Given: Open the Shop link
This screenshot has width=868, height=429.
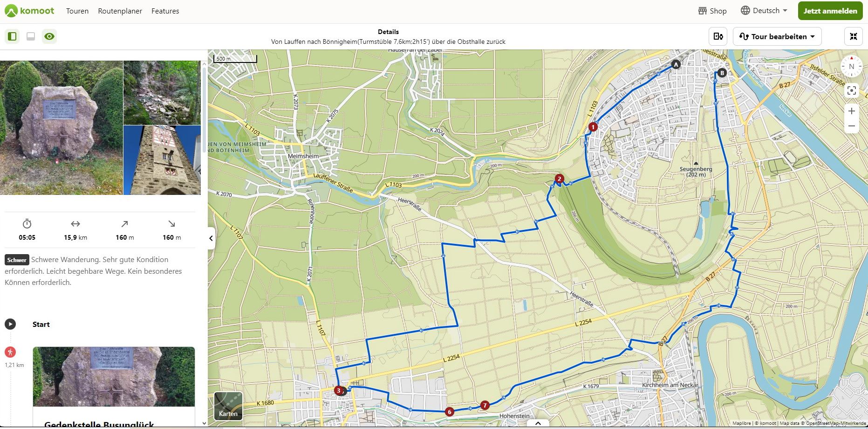Looking at the screenshot, I should (x=712, y=11).
